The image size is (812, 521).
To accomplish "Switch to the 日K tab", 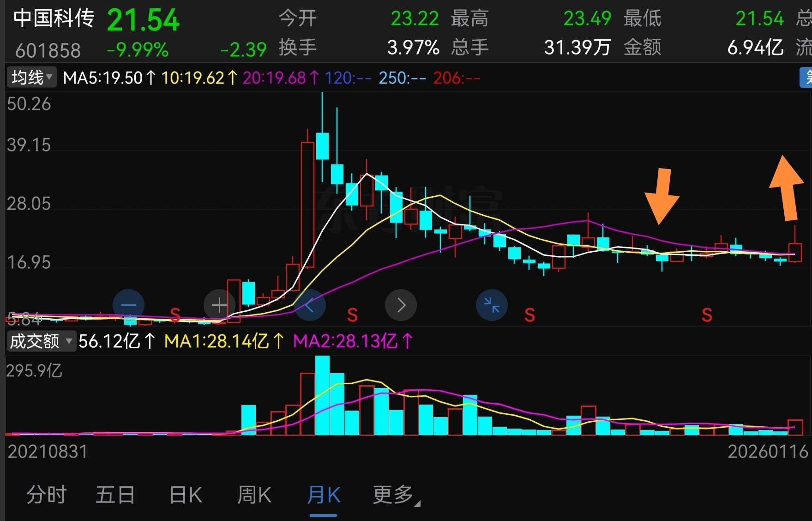I will click(x=186, y=495).
